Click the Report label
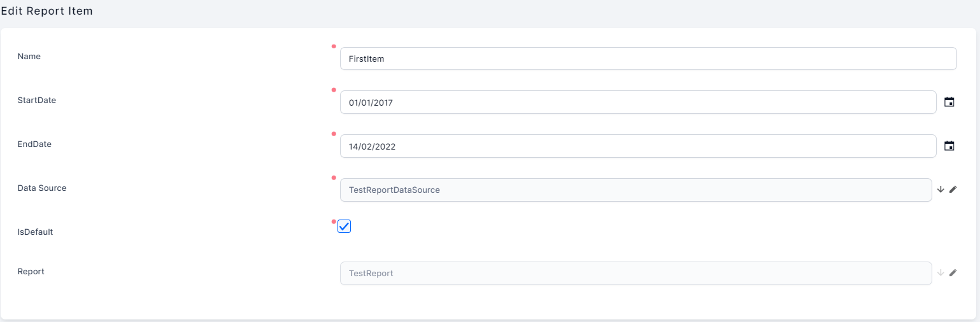Screen dimensions: 980x322 [31, 271]
